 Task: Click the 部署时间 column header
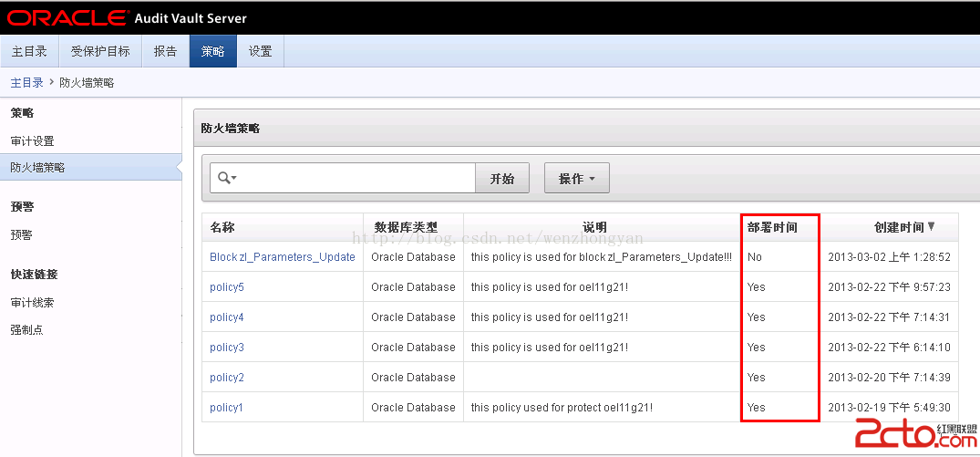pos(772,227)
